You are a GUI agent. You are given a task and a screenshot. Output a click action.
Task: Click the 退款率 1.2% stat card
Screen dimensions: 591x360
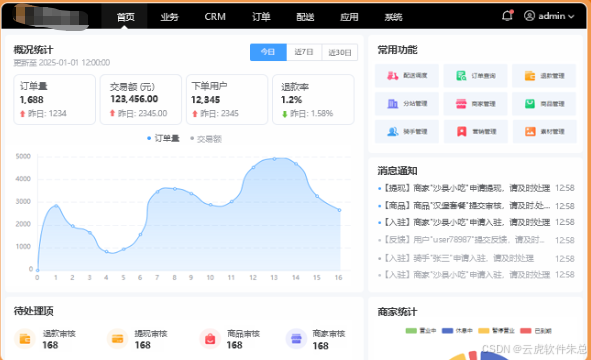[313, 100]
